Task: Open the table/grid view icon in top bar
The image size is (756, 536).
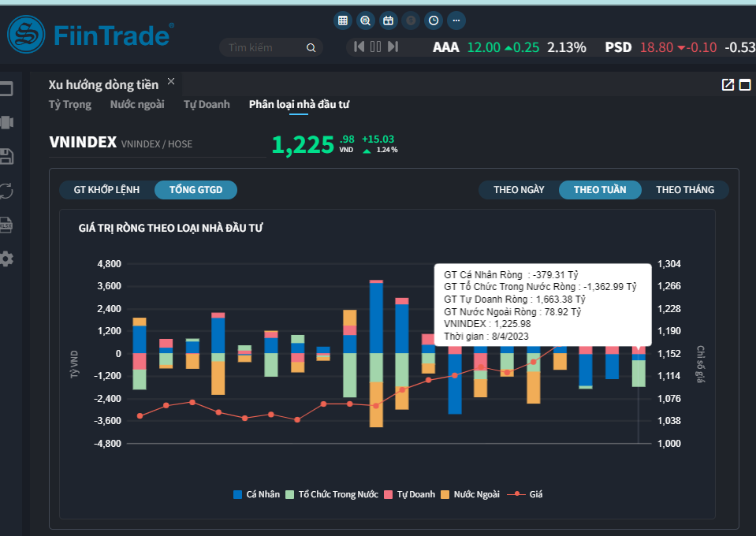Action: click(x=342, y=20)
